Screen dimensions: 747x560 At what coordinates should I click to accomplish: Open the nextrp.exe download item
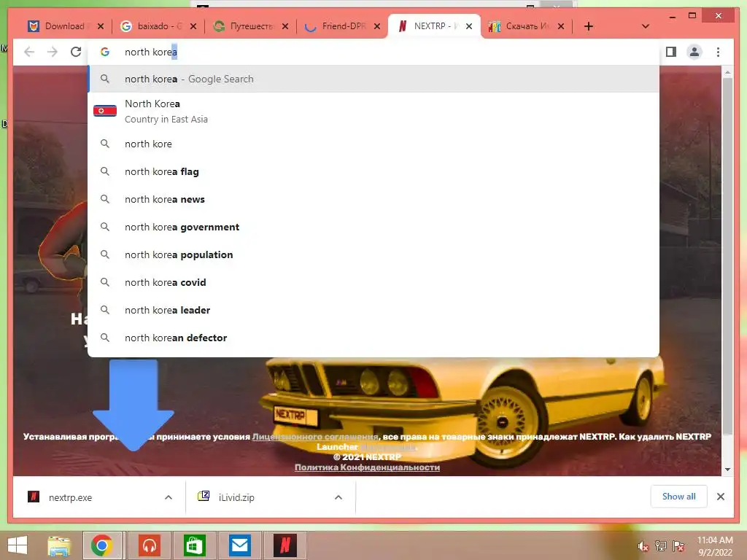(88, 497)
